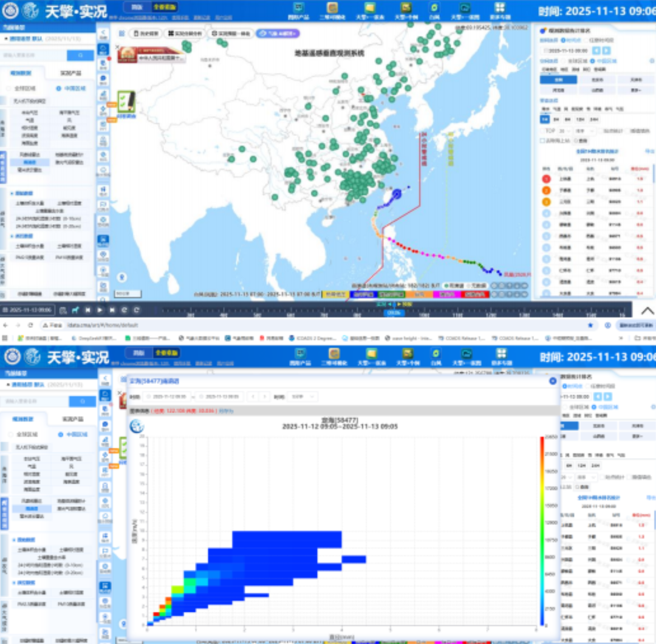Click next-frame control in upper timeline bar
Viewport: 656px width, 644px height.
[x=112, y=310]
